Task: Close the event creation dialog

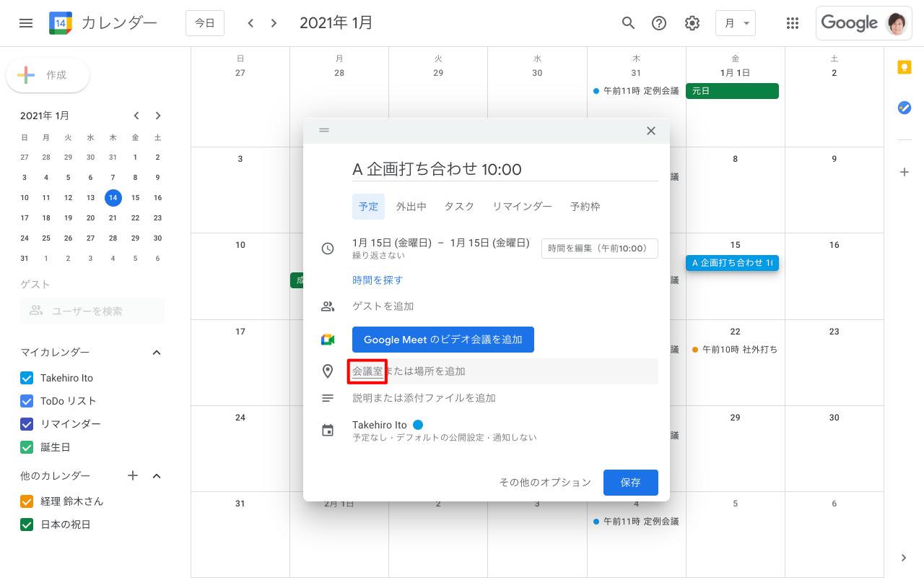Action: coord(651,131)
